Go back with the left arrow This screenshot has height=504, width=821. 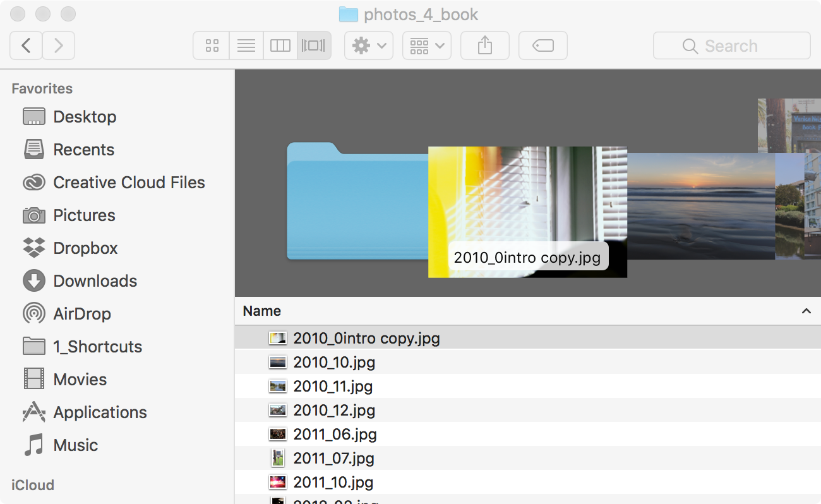click(26, 45)
